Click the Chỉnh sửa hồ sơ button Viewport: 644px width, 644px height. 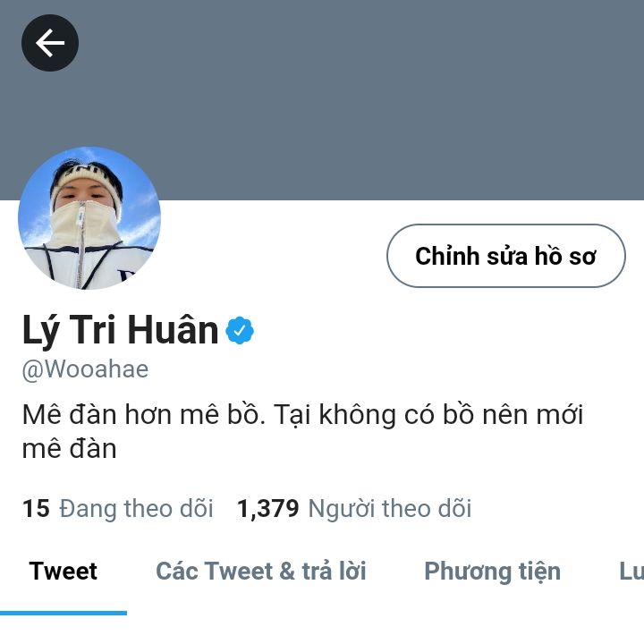click(x=506, y=256)
